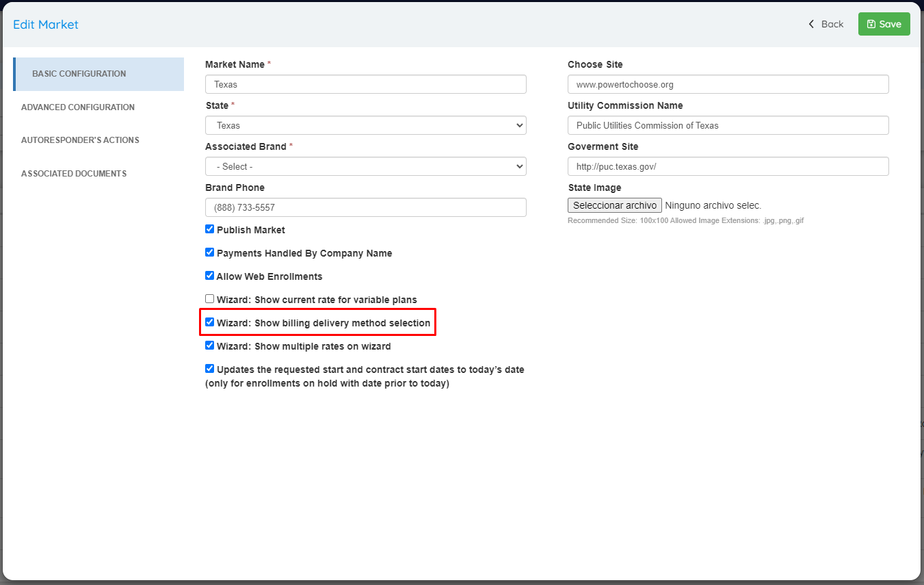
Task: Open the Associated Documents tab
Action: point(74,174)
